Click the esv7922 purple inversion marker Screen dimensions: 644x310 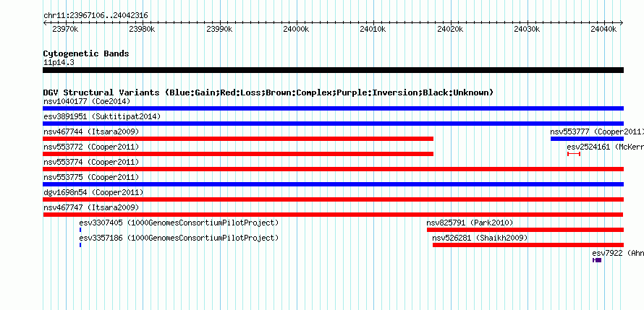(x=597, y=260)
